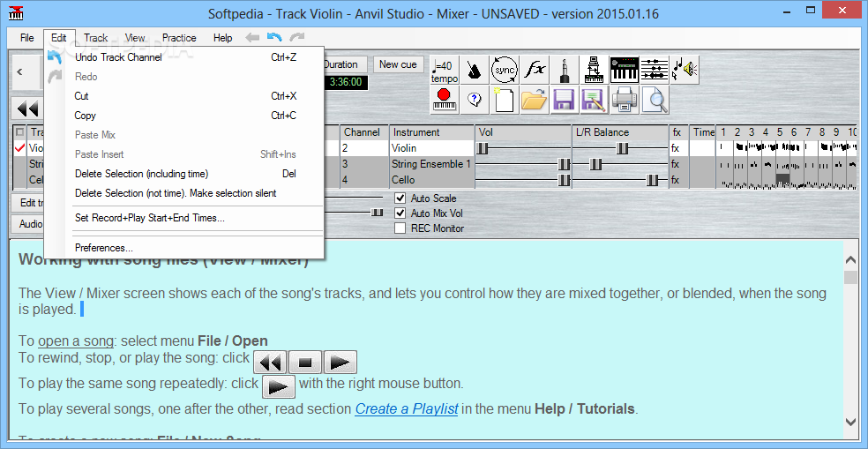
Task: Click the blue undo arrow in menu bar
Action: point(274,38)
